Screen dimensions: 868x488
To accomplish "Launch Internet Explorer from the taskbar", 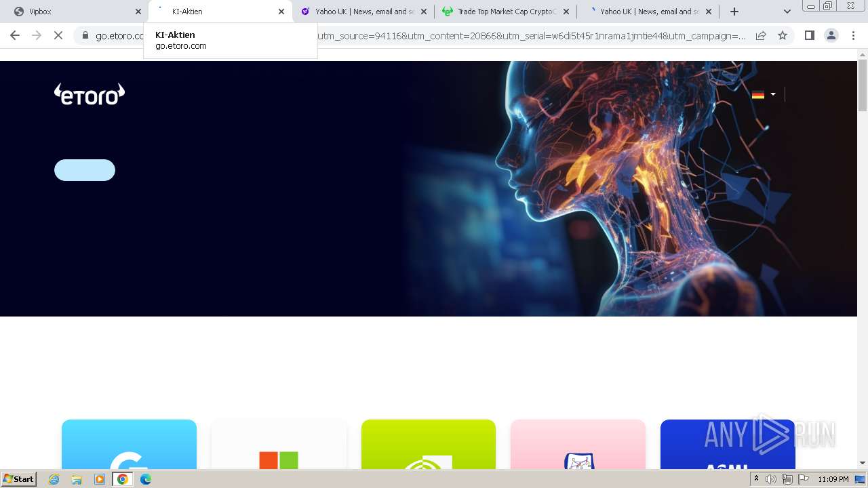I will 54,479.
